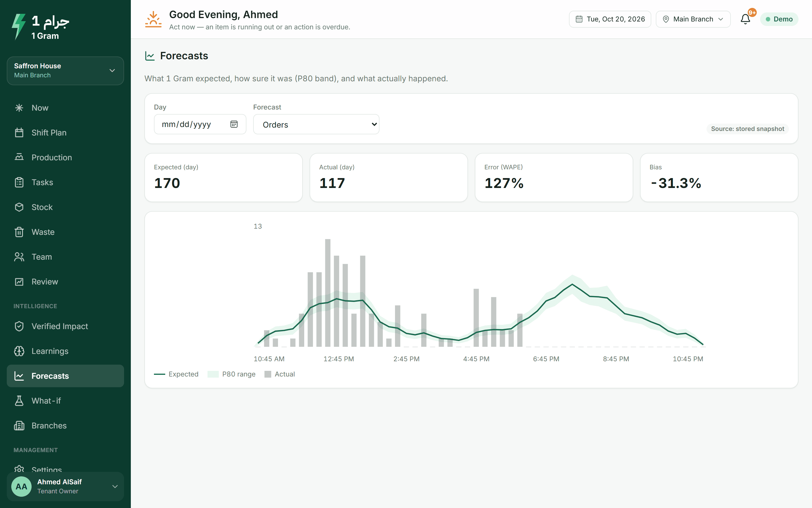
Task: Click the 1 Gram lightning bolt logo
Action: [18, 27]
